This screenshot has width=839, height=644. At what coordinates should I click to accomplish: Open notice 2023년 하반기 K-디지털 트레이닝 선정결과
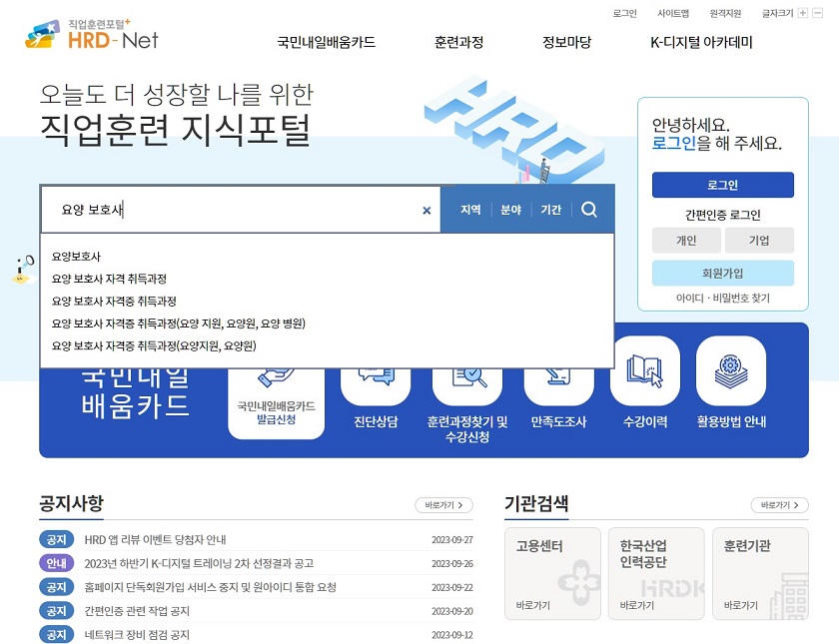[x=199, y=563]
